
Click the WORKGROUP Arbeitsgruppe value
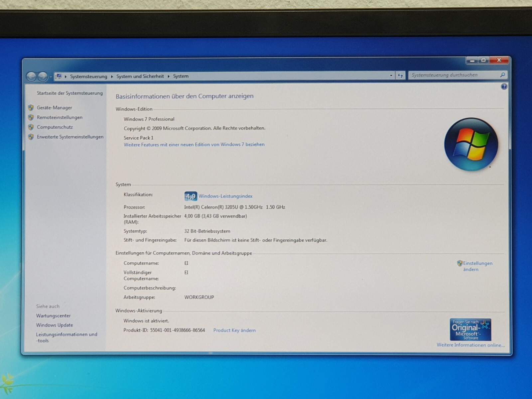coord(199,297)
